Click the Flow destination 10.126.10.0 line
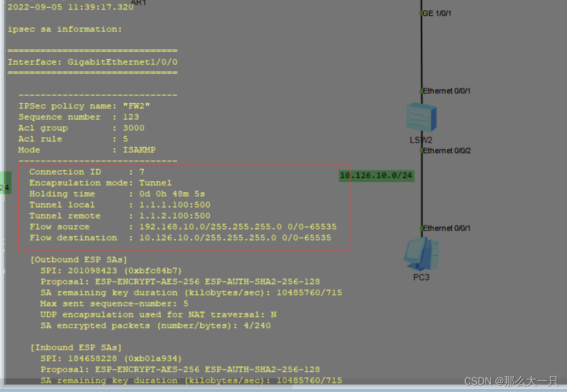The image size is (567, 392). point(180,238)
